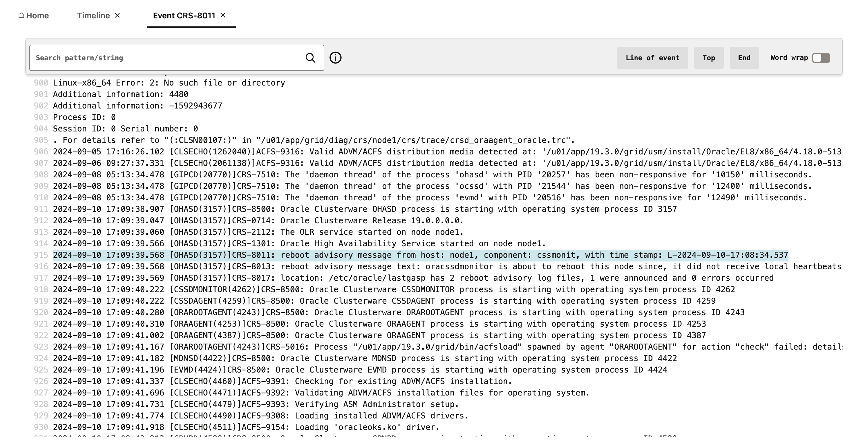Jump to start with the Top button
Image resolution: width=868 pixels, height=442 pixels.
click(709, 58)
